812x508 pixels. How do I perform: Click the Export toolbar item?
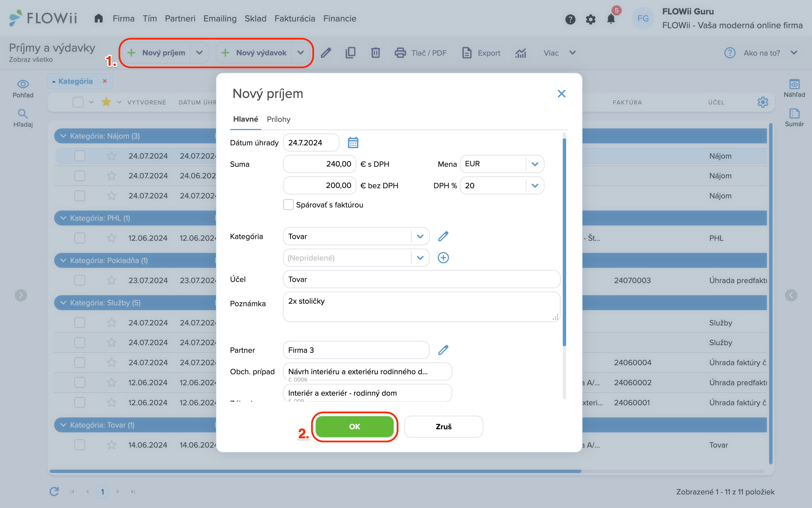(x=481, y=53)
